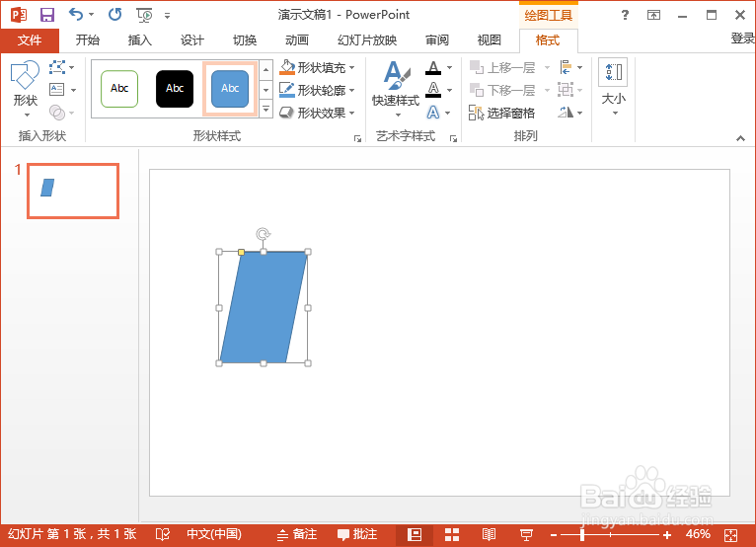756x547 pixels.
Task: Open the Help question mark icon
Action: pos(625,15)
